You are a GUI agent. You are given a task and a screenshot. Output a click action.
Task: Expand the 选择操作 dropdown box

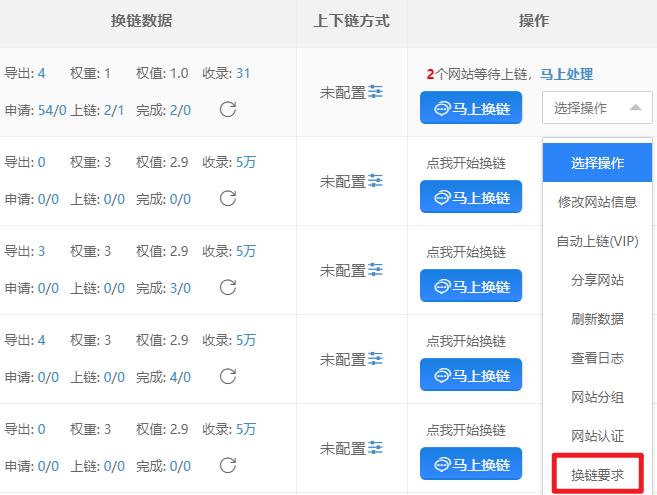tap(597, 108)
